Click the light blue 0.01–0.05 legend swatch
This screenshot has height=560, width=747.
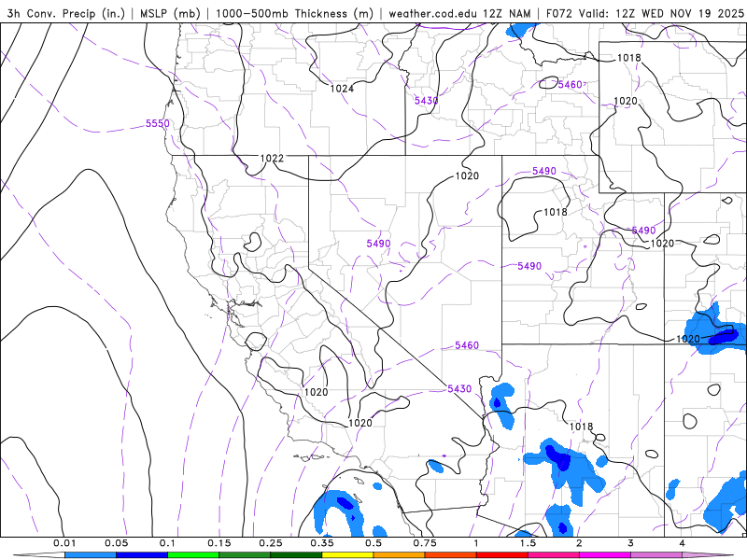click(91, 555)
